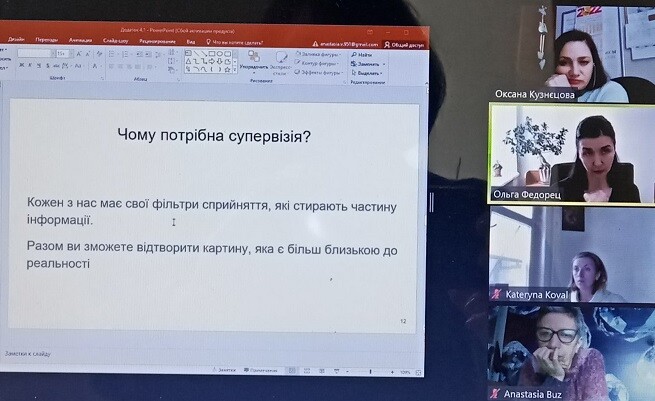Click the Общий доступ share button
Viewport: 655px width, 401px height.
pyautogui.click(x=404, y=45)
